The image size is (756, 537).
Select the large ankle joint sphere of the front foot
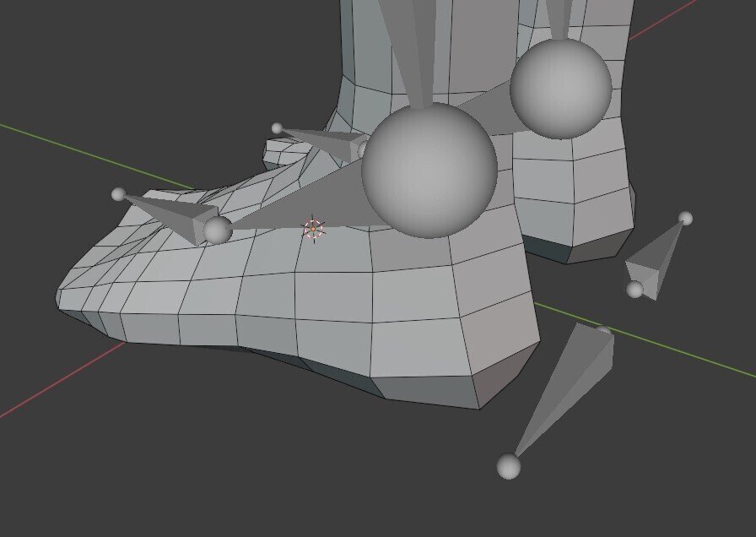(429, 171)
